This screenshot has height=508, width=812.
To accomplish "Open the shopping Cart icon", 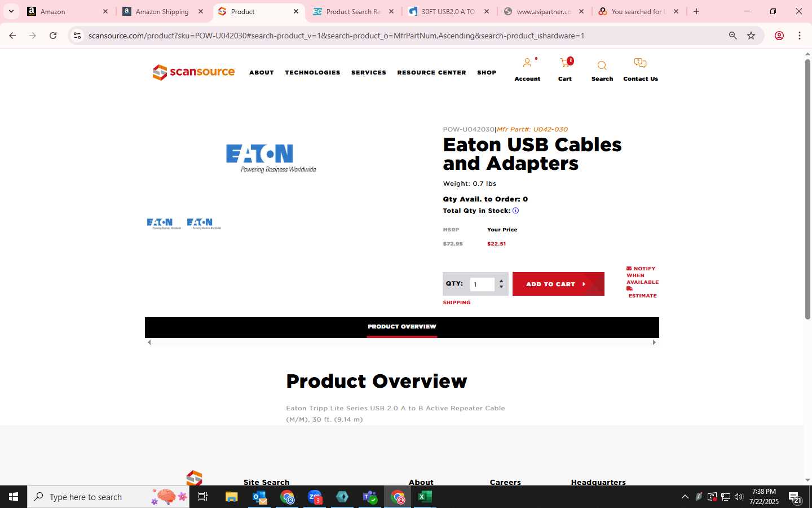I will pos(565,63).
